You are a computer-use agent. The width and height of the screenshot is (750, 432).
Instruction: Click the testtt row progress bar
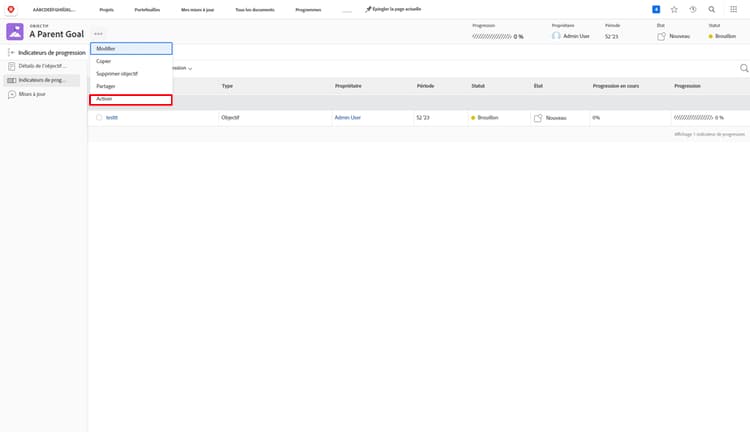click(x=693, y=117)
